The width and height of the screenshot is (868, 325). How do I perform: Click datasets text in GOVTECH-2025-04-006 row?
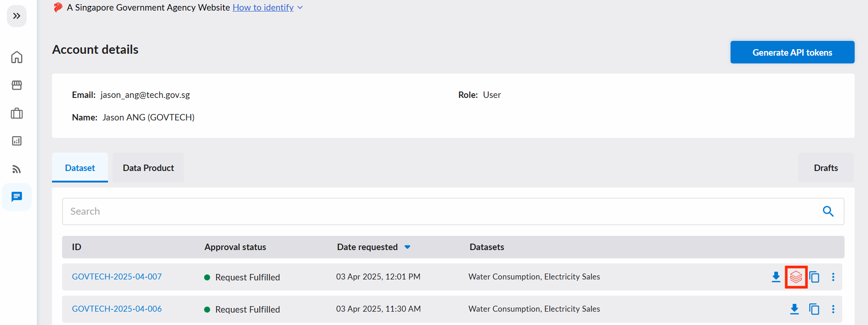coord(534,309)
